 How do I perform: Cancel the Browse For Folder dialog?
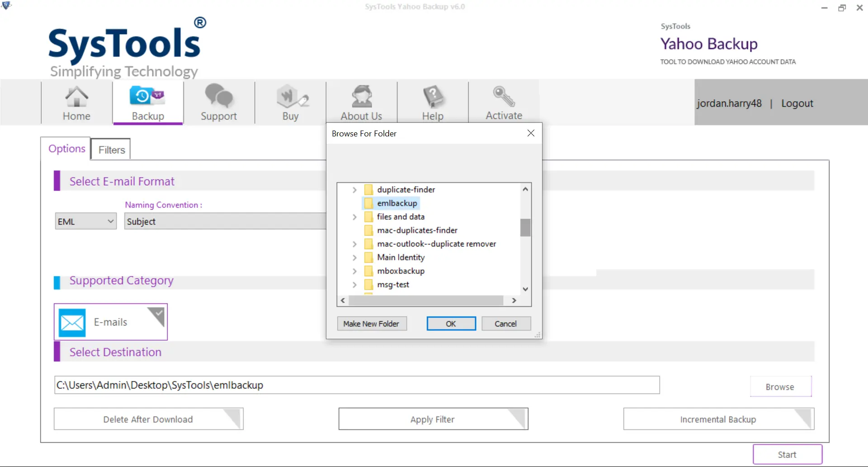pos(506,323)
